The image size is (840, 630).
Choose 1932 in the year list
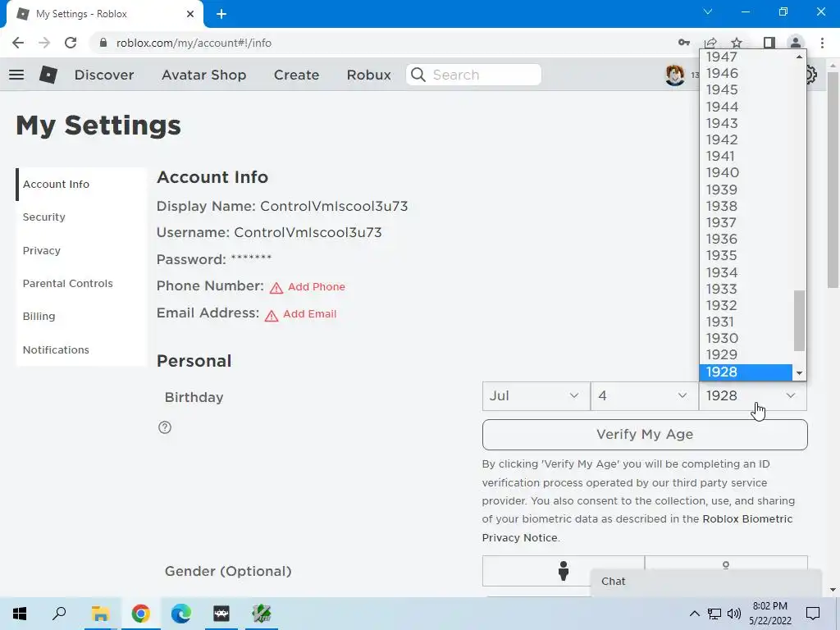pos(746,305)
